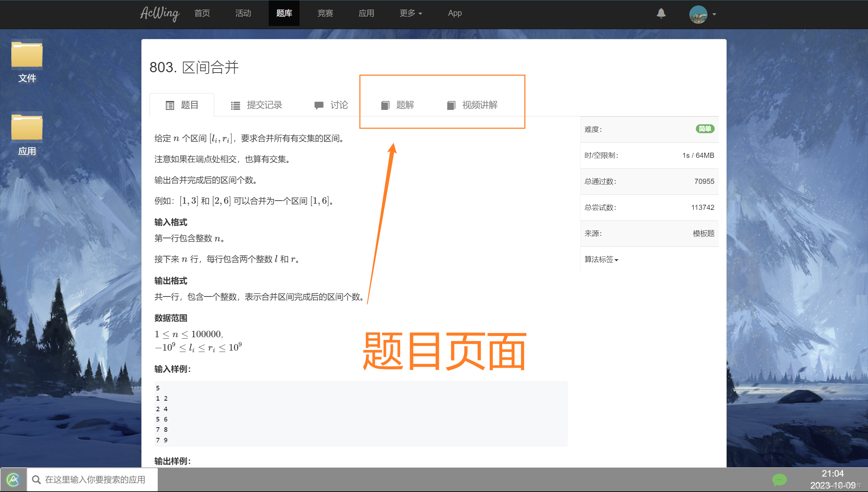Viewport: 868px width, 492px height.
Task: Click the 输出样例 heading
Action: coord(173,461)
